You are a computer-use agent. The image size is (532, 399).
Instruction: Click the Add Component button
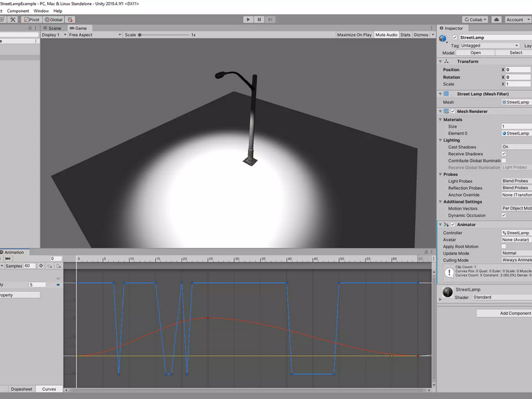[x=505, y=313]
